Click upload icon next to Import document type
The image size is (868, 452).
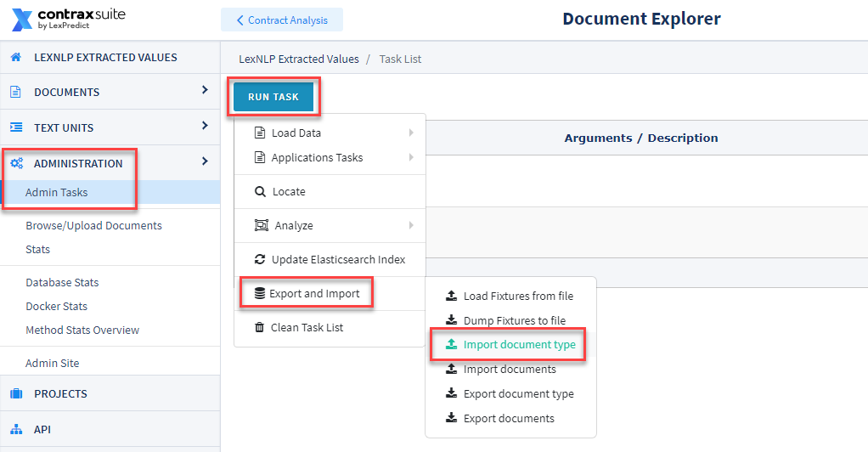click(x=452, y=345)
